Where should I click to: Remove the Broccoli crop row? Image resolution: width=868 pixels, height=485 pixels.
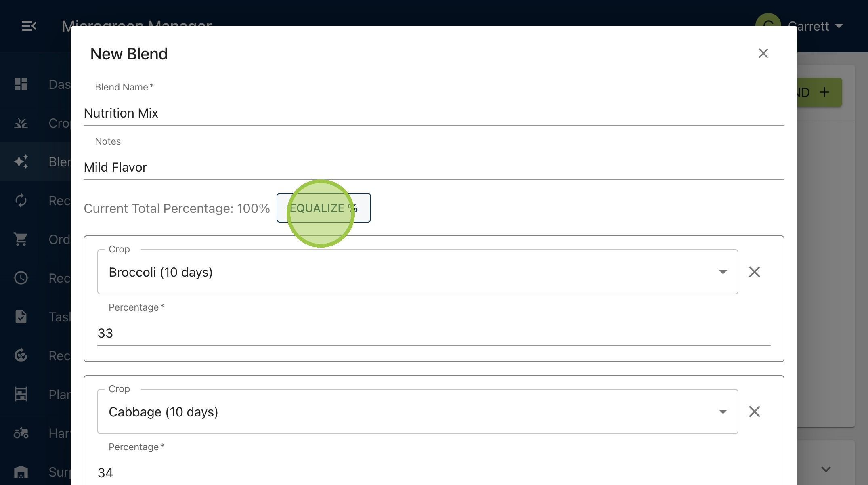[x=754, y=272]
